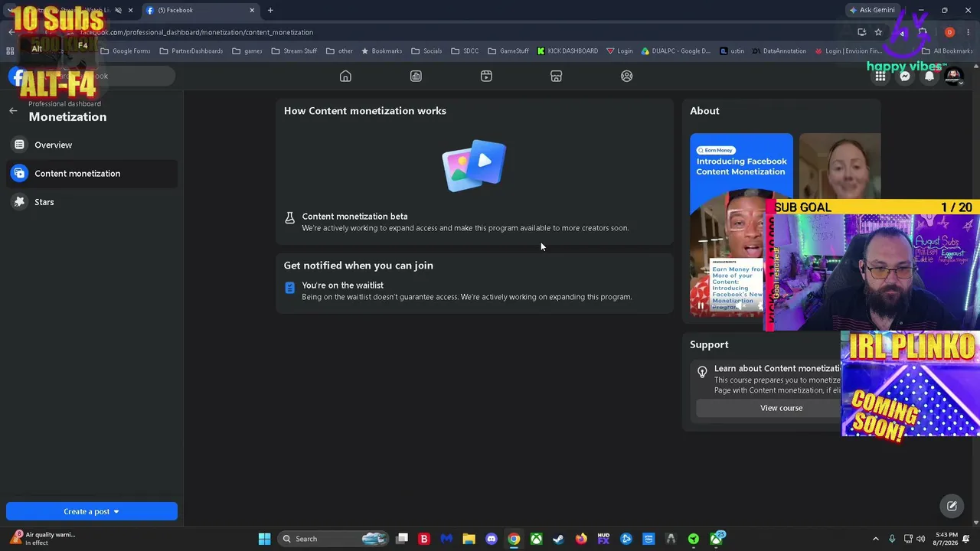Select Content monetization in sidebar
Screen dimensions: 980x551
[x=92, y=173]
